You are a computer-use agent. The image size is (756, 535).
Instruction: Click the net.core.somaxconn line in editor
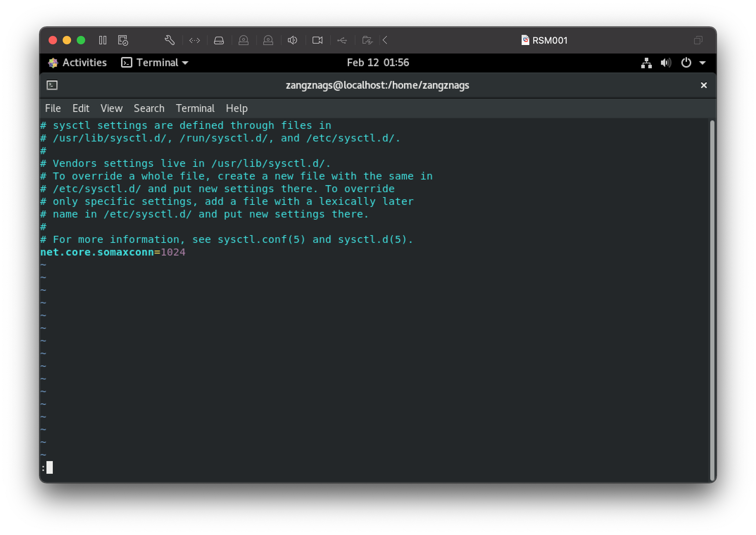click(x=113, y=252)
